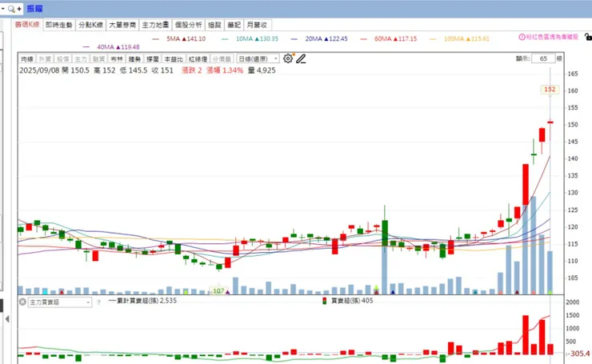Switch to the 個股分析 tab
Image resolution: width=592 pixels, height=364 pixels.
[x=188, y=25]
